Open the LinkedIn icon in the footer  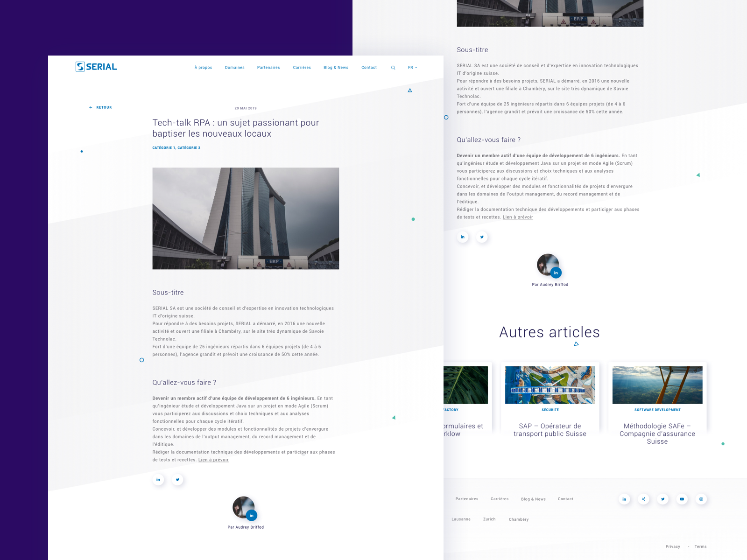point(624,499)
